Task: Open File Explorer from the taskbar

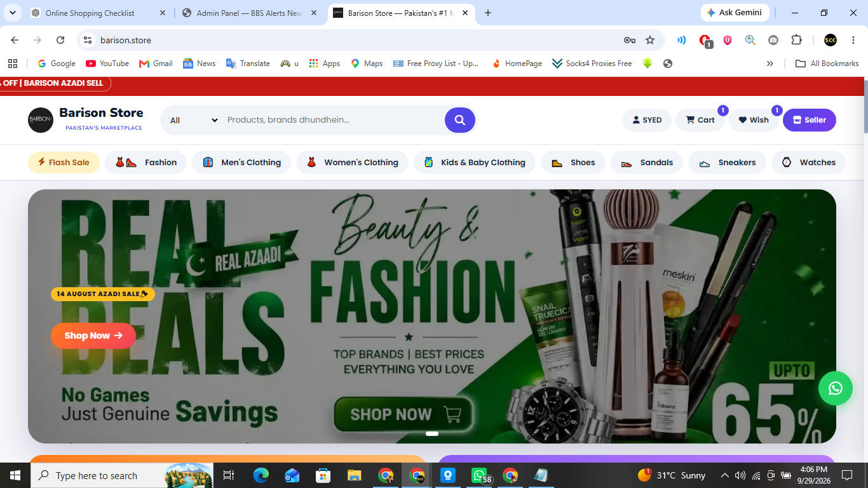Action: click(355, 475)
